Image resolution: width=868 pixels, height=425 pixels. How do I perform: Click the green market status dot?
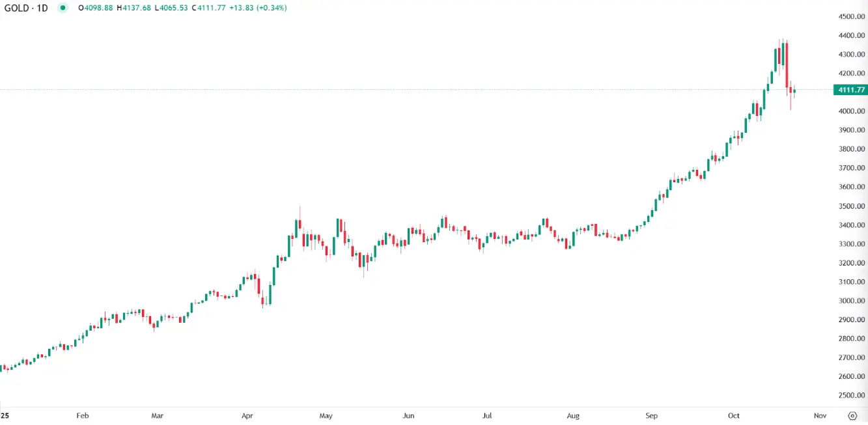[x=62, y=8]
